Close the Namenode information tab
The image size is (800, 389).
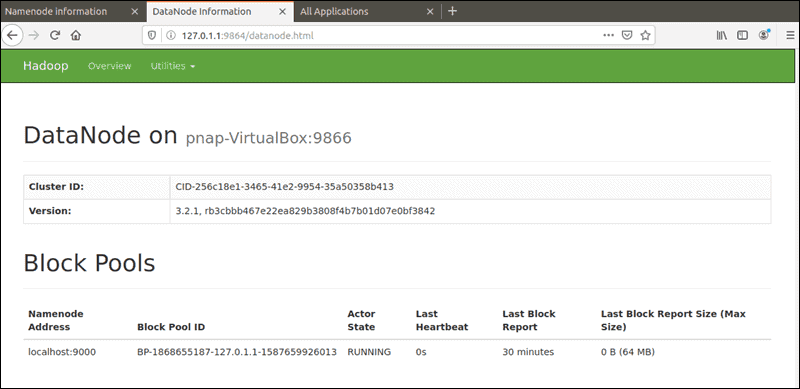pos(135,11)
